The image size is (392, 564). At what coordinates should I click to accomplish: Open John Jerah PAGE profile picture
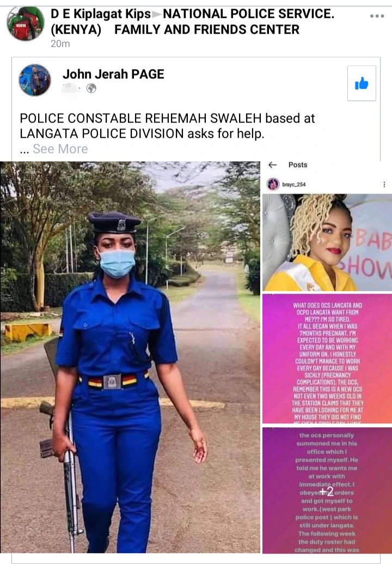pyautogui.click(x=35, y=80)
